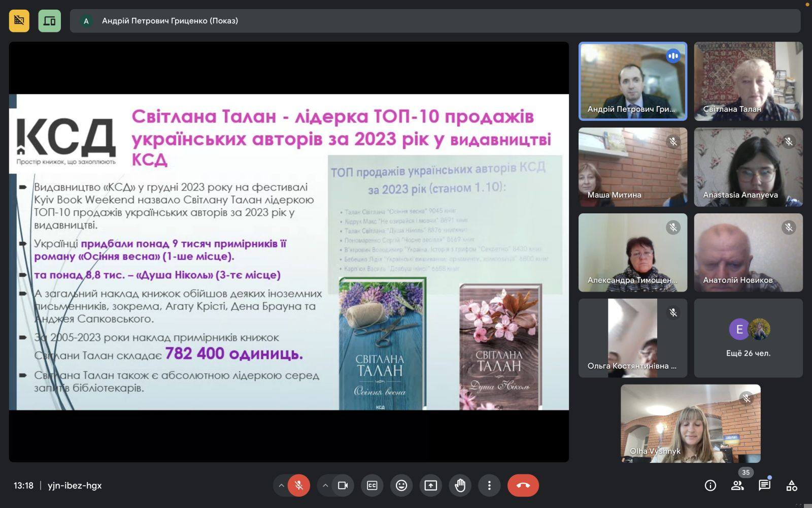Open the emoji reactions button
Viewport: 812px width, 508px height.
pos(401,485)
